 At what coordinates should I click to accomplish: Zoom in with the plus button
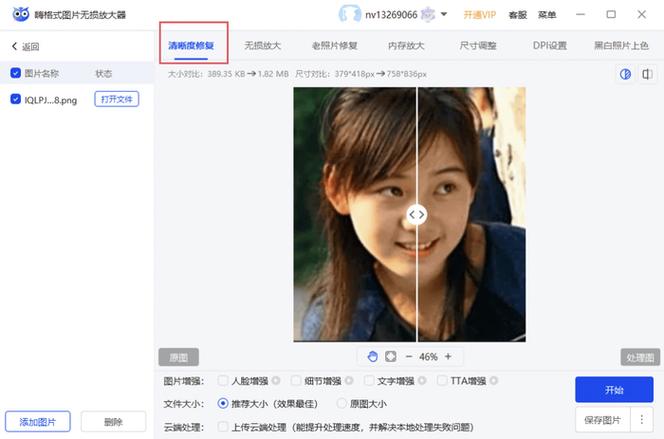click(448, 356)
